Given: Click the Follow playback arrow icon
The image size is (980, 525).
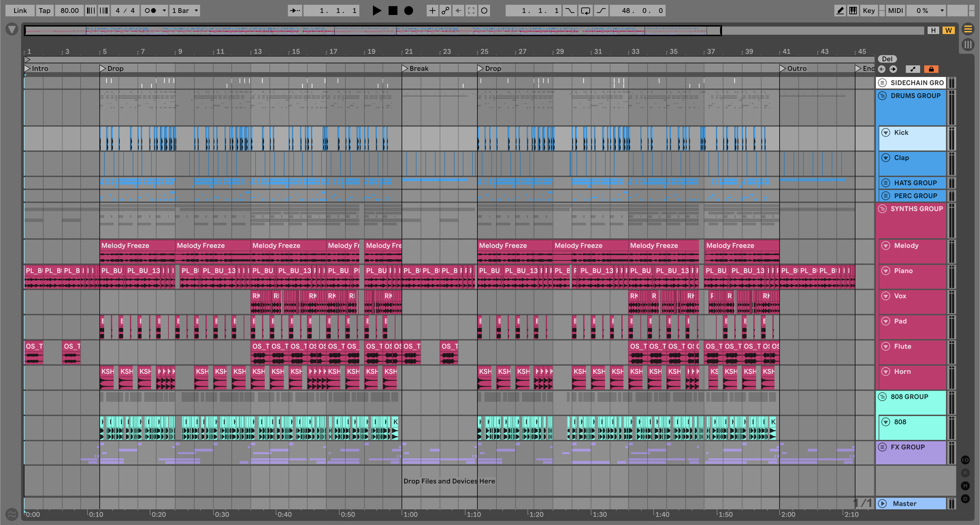Looking at the screenshot, I should coord(295,11).
